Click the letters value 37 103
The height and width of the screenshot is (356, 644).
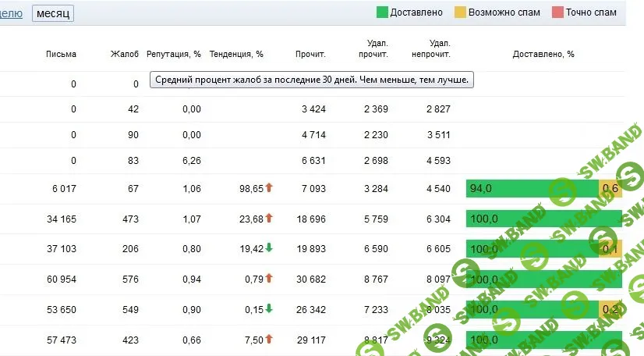point(62,249)
